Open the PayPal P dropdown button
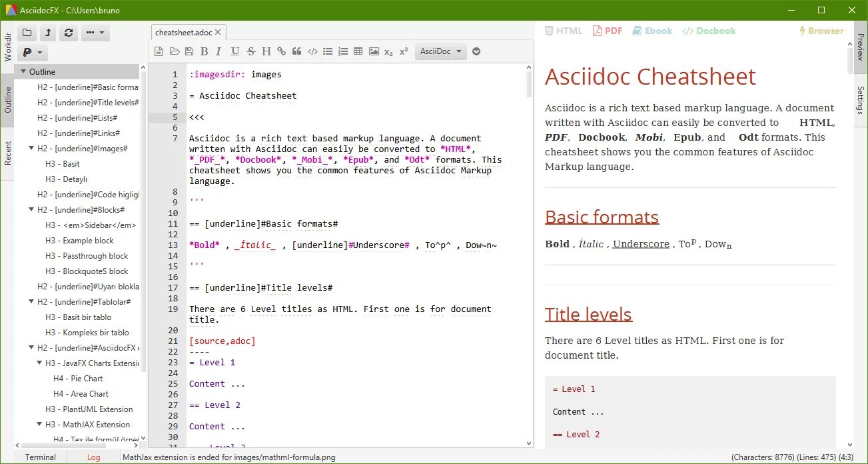This screenshot has height=464, width=868. (x=33, y=52)
